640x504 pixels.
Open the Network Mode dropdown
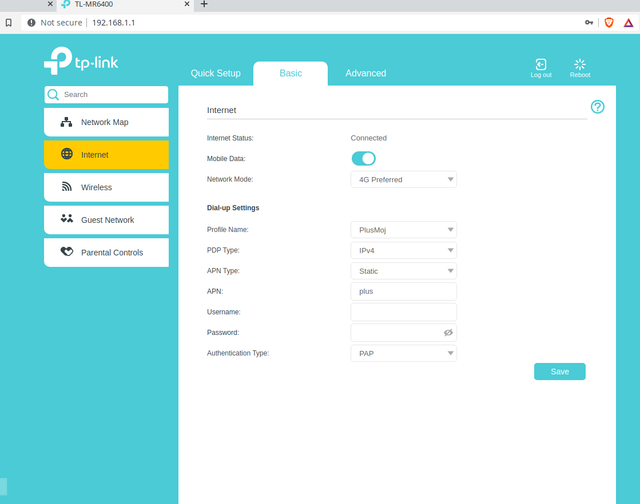(x=403, y=180)
